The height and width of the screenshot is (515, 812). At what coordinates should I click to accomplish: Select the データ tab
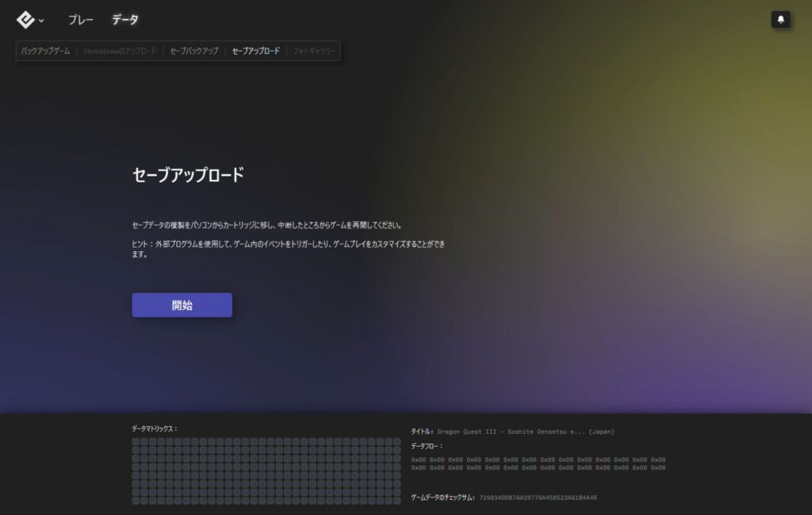[x=124, y=20]
